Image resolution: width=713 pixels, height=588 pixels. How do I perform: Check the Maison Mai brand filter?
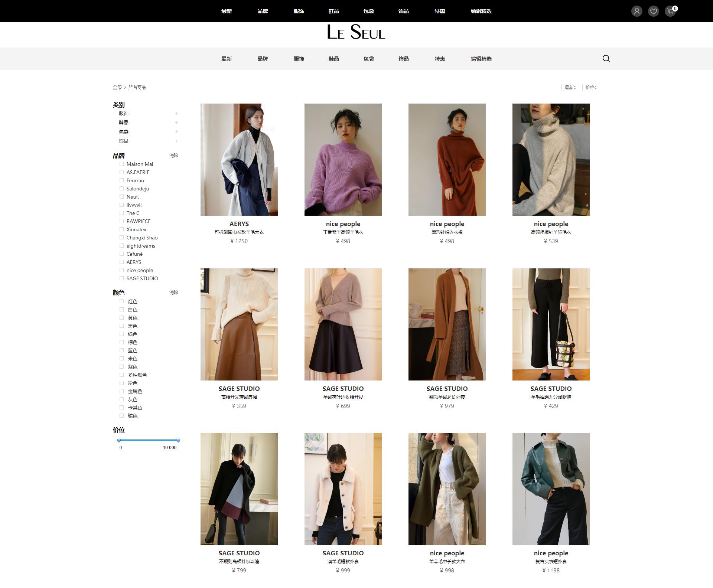click(121, 164)
